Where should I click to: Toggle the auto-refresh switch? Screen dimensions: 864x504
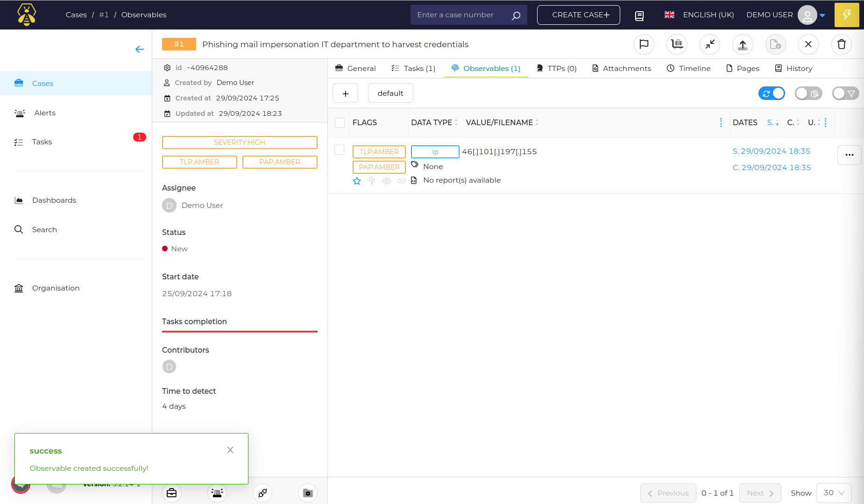[772, 93]
